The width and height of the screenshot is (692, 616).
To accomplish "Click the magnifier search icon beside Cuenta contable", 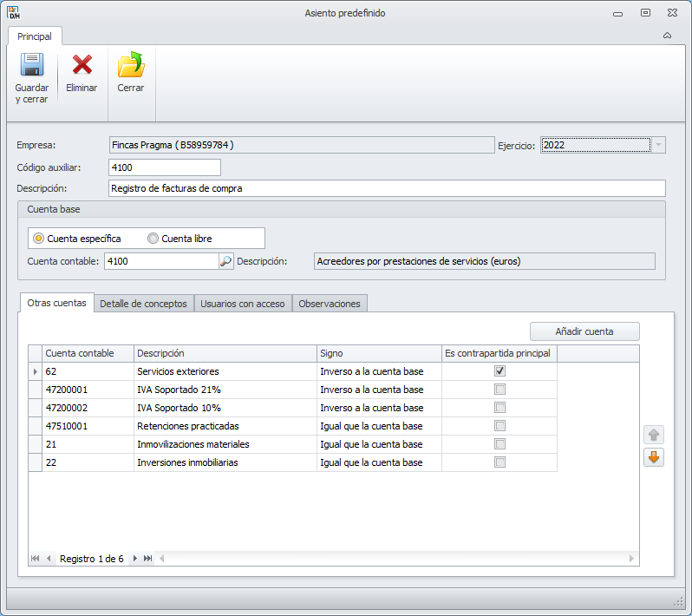I will tap(225, 261).
